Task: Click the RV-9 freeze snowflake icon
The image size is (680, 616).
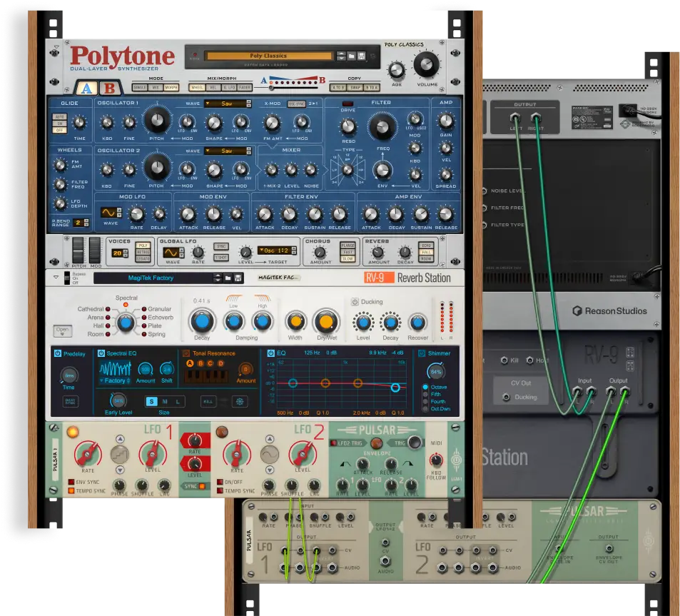Action: 239,402
